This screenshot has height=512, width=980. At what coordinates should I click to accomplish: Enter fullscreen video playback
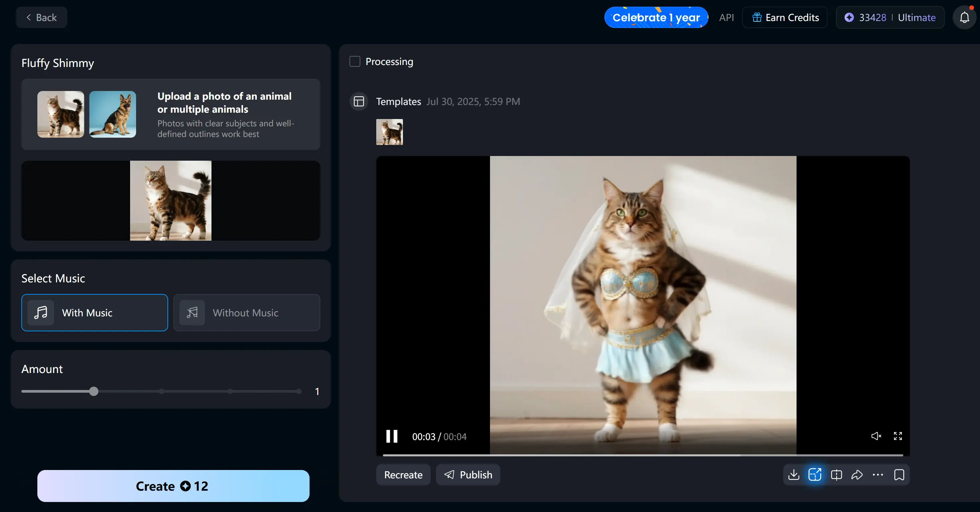pyautogui.click(x=898, y=436)
